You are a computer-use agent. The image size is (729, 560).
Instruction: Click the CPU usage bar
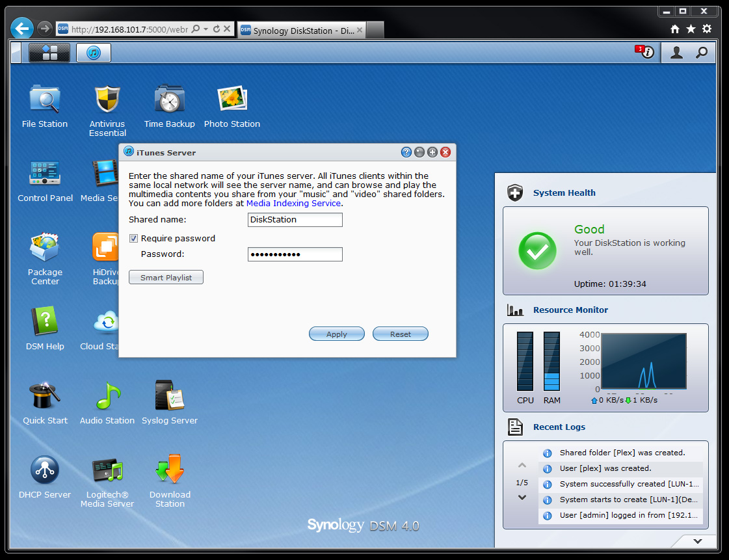pos(525,361)
